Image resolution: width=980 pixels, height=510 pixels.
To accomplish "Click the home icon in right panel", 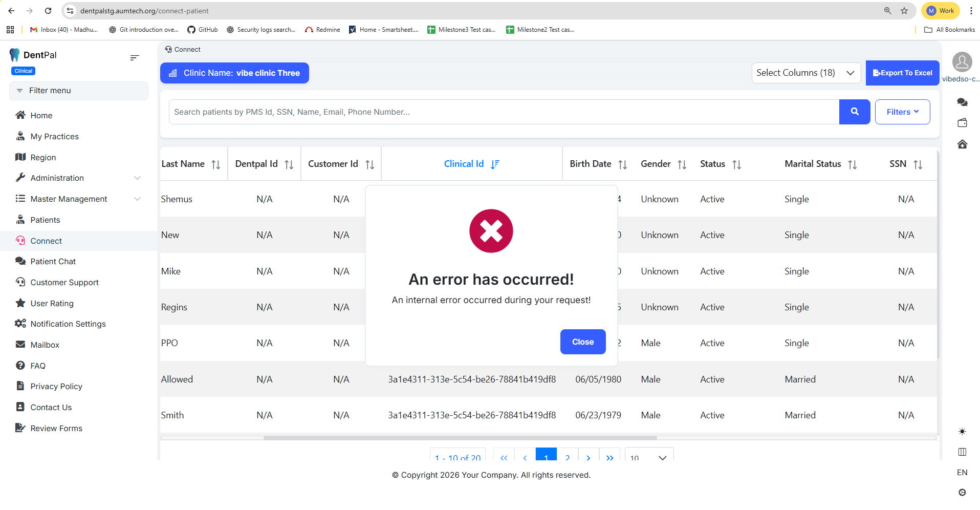I will tap(962, 144).
